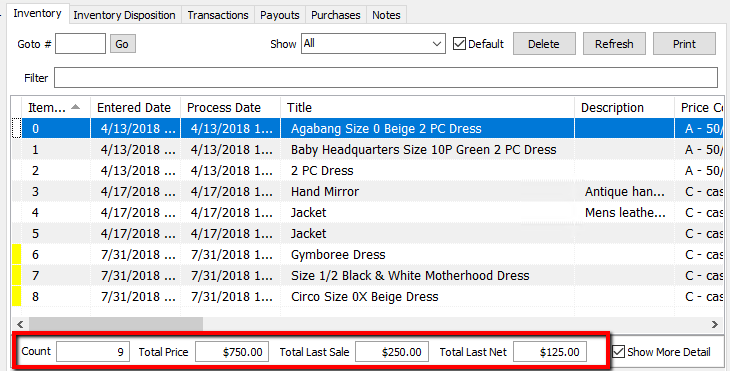Open the Transactions tab
Screen dimensions: 730x371
click(x=218, y=15)
